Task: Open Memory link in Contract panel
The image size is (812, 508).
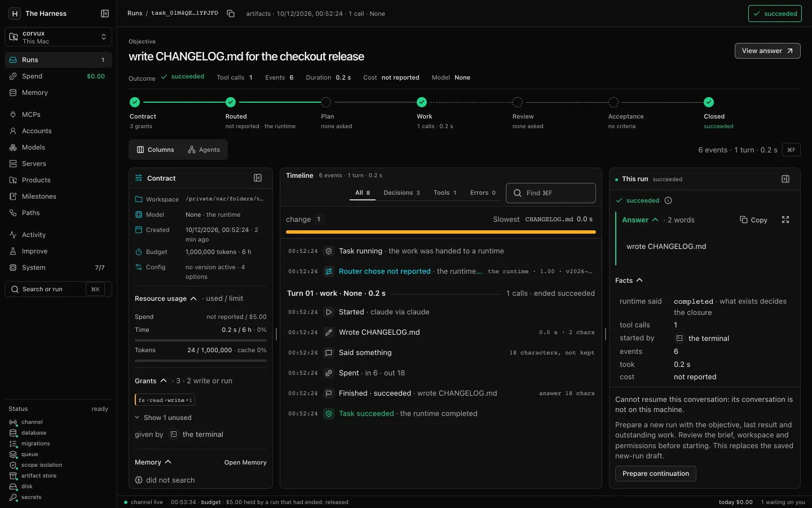Action: pos(245,462)
